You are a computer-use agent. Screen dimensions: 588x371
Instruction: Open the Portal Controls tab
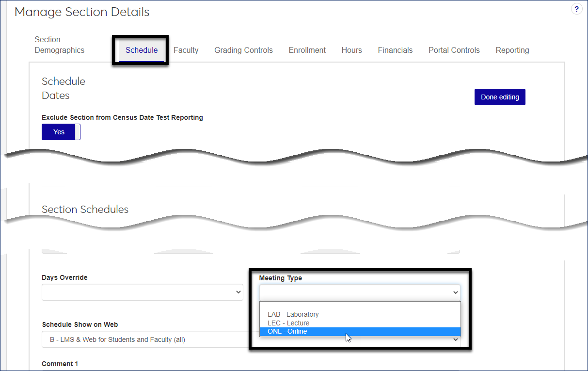click(454, 50)
